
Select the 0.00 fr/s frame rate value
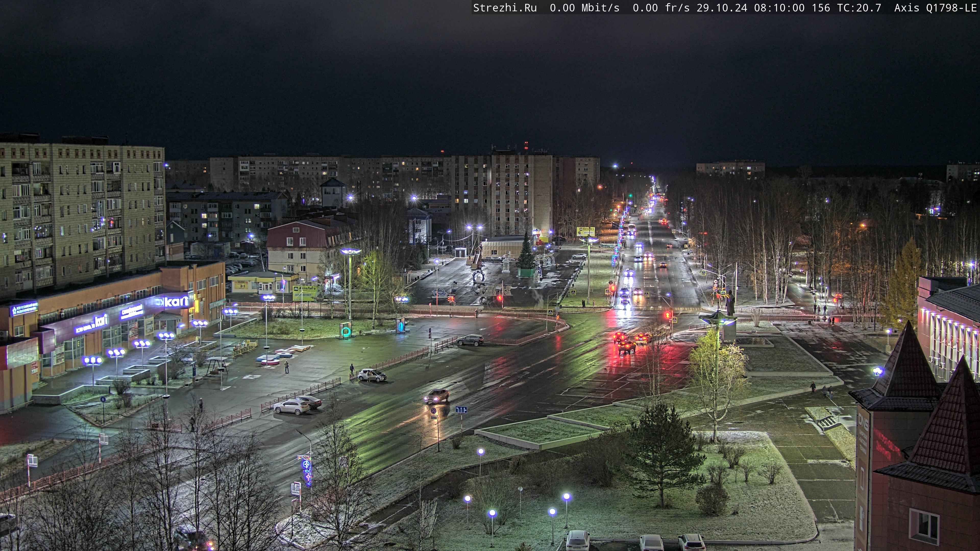661,8
